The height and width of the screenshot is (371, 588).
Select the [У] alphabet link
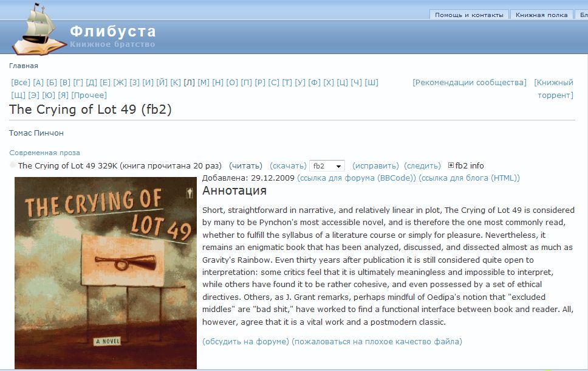(x=300, y=82)
